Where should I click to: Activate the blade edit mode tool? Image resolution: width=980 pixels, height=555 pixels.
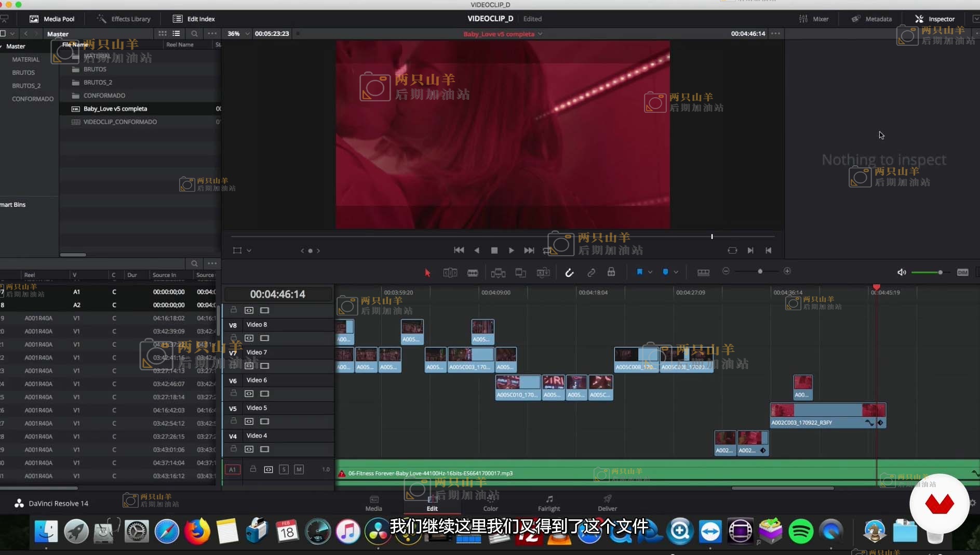(x=473, y=273)
